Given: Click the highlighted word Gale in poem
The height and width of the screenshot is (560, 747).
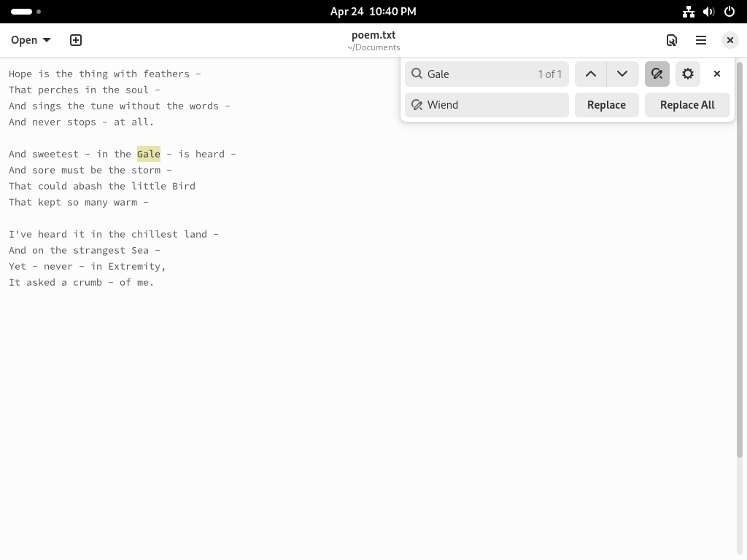Looking at the screenshot, I should [x=149, y=154].
